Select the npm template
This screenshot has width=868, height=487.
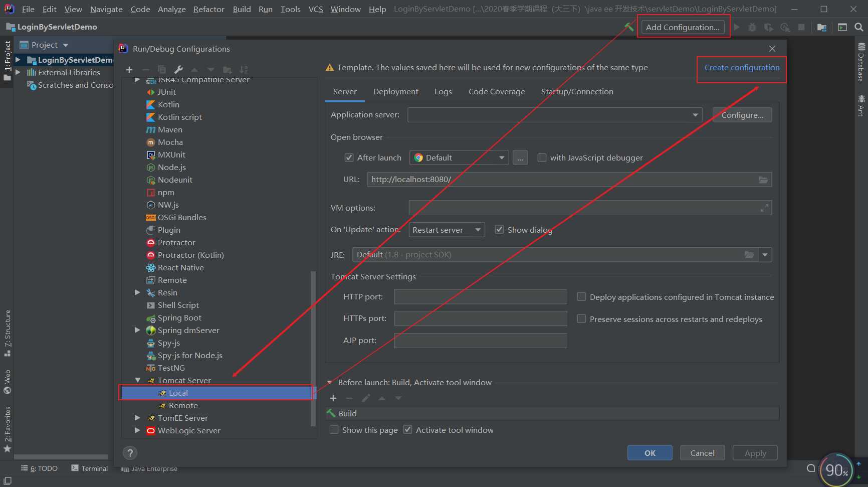(x=166, y=192)
